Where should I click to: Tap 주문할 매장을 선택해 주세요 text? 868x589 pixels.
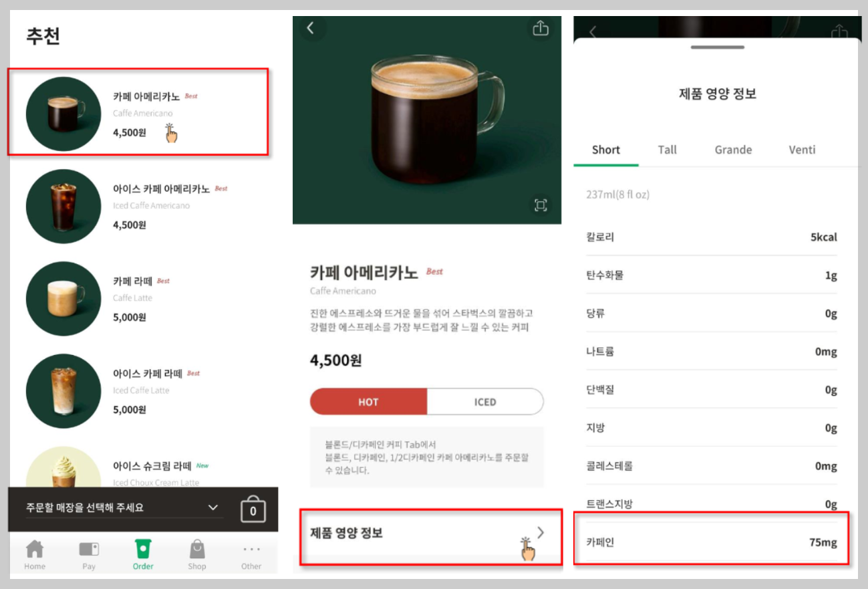(85, 507)
